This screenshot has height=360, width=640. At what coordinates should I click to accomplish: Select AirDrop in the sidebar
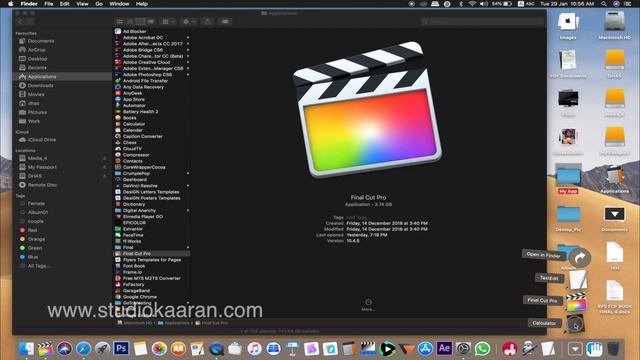tap(37, 50)
